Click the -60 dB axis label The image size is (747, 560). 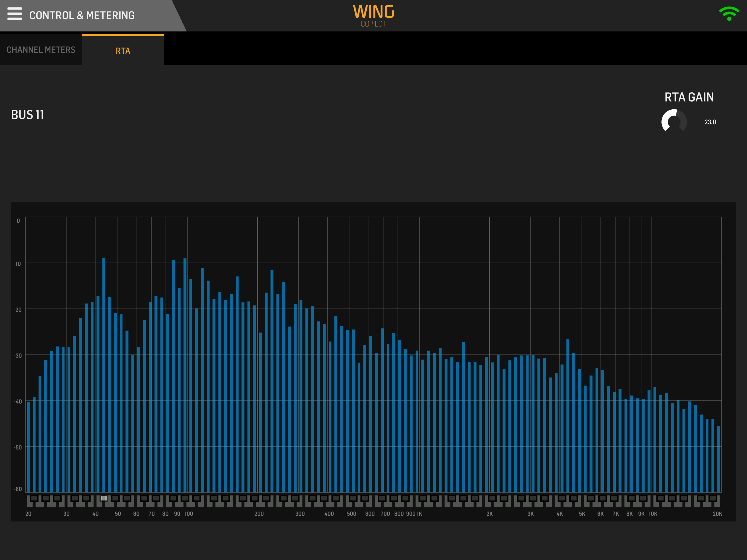click(x=18, y=489)
